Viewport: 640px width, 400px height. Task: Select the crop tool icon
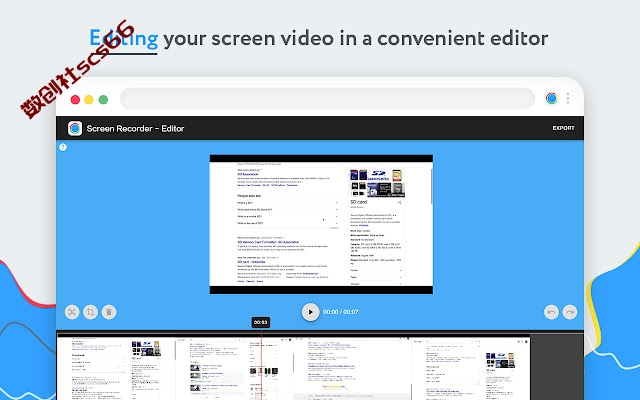coord(91,312)
